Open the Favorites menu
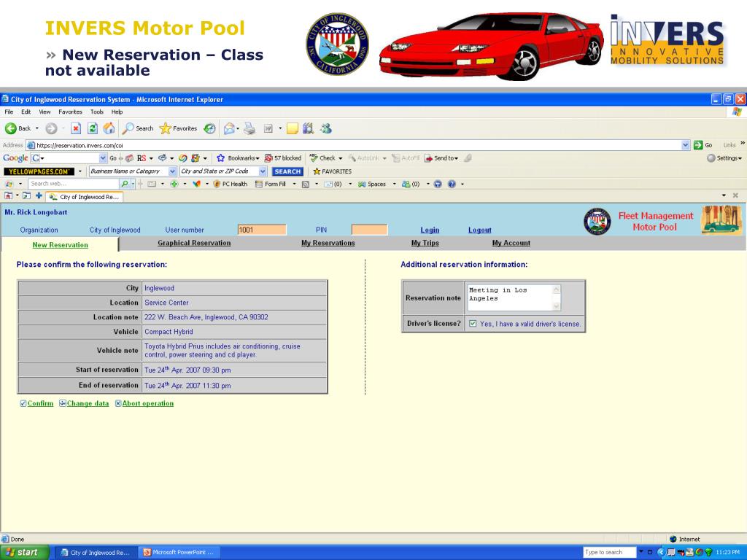 click(x=71, y=112)
